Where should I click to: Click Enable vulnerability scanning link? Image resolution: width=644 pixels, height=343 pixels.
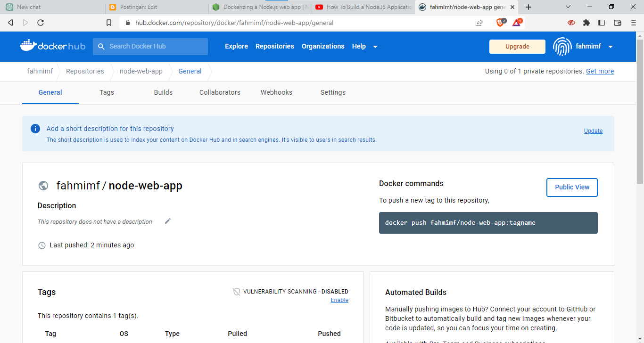[x=339, y=300]
